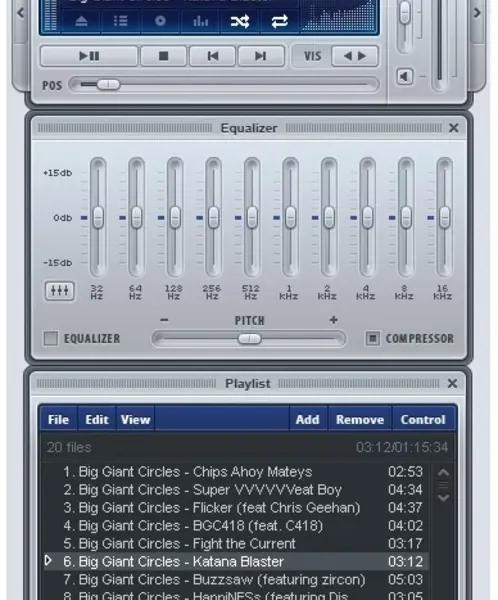Click the play/pause button

tap(89, 56)
